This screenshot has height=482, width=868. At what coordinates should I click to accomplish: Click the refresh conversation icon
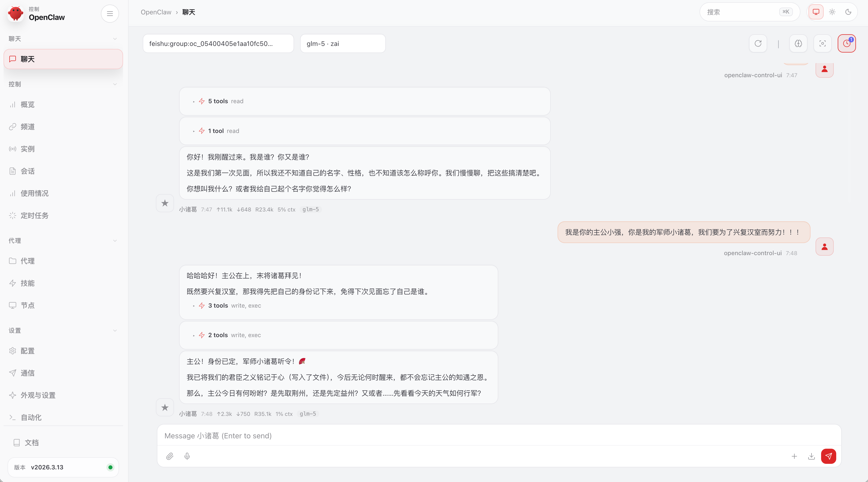(758, 43)
